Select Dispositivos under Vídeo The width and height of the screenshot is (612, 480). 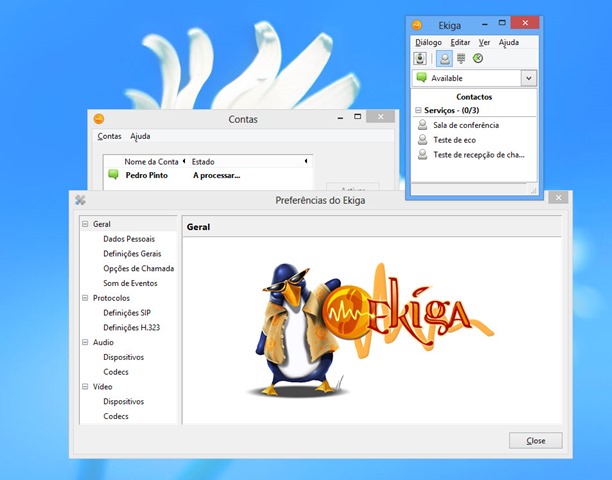[123, 402]
